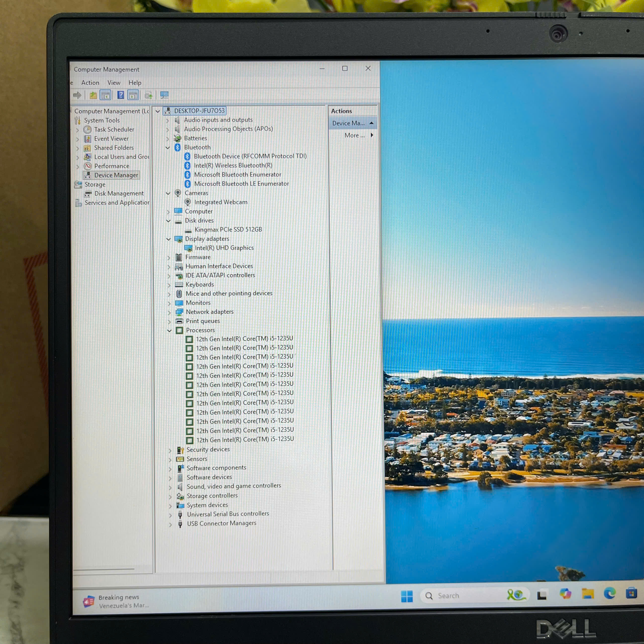Select Integrated Webcam device
Viewport: 644px width, 644px height.
(221, 202)
